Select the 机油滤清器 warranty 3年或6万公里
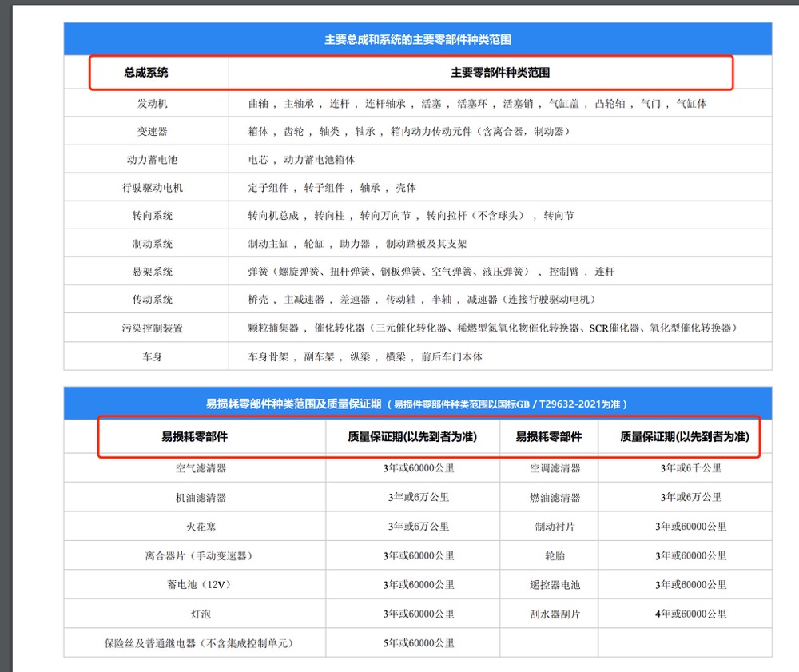 (419, 497)
